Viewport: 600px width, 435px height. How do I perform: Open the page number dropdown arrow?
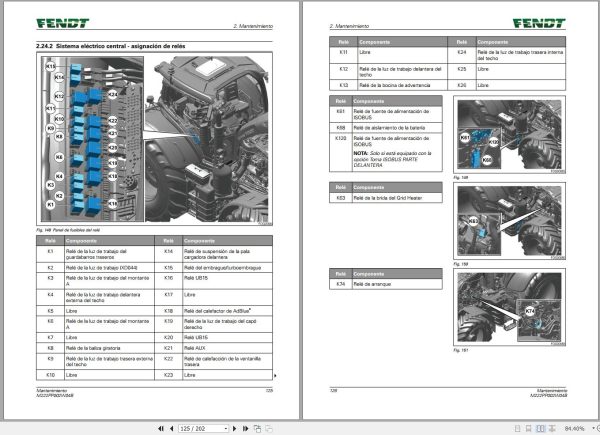[226, 428]
